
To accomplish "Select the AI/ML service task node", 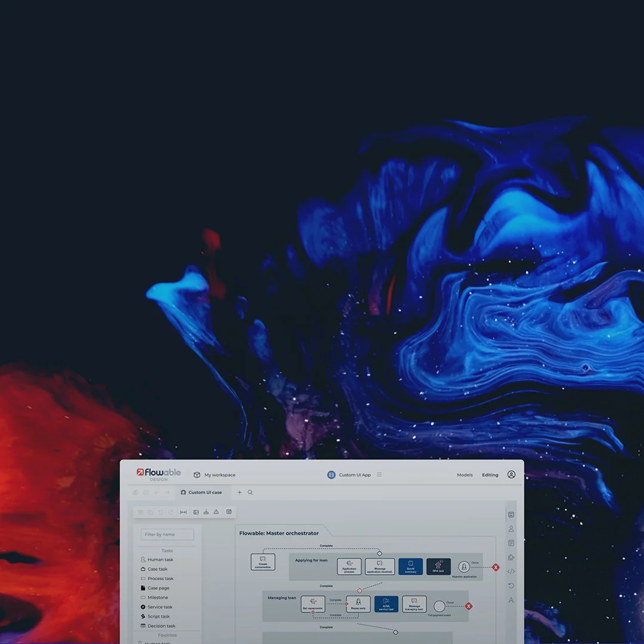I will pos(386,603).
